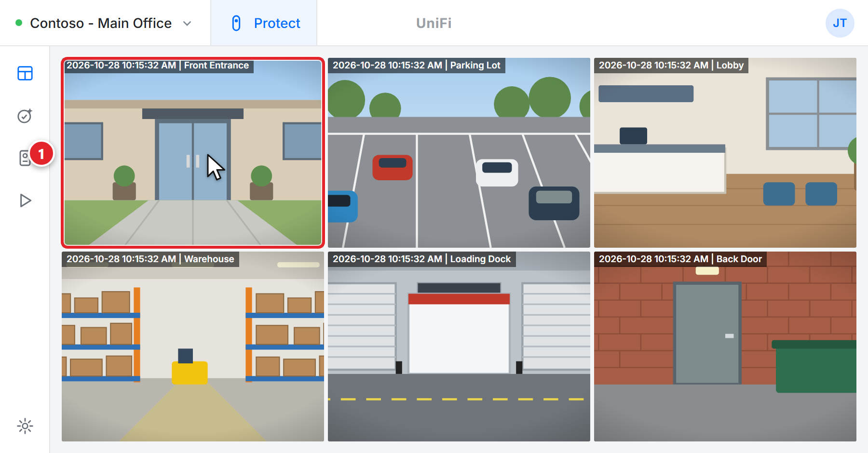Viewport: 868px width, 453px height.
Task: Select the Front Entrance camera feed
Action: pyautogui.click(x=193, y=153)
